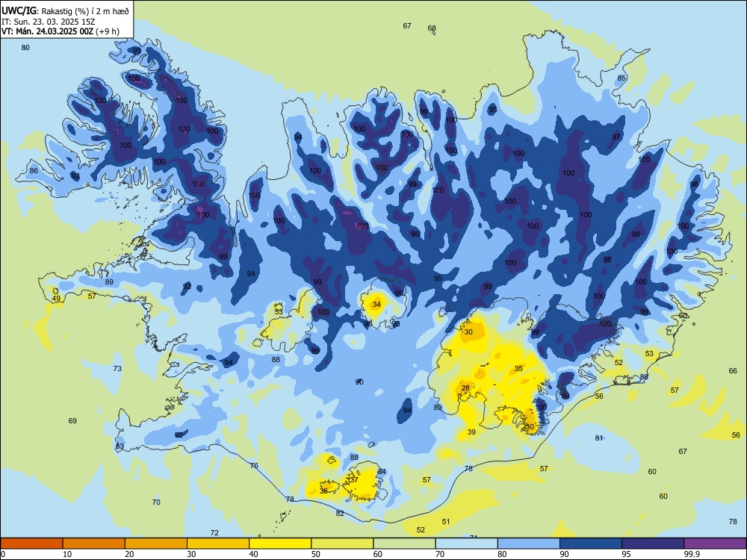
Task: Click the humidity value 36 on the map
Action: tap(323, 491)
